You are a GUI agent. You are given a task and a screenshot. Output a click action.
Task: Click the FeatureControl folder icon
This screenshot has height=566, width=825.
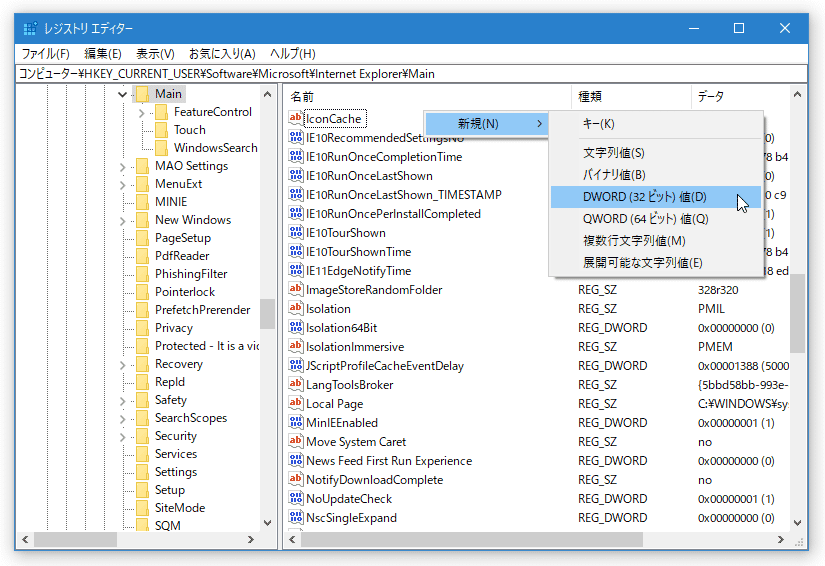coord(161,112)
